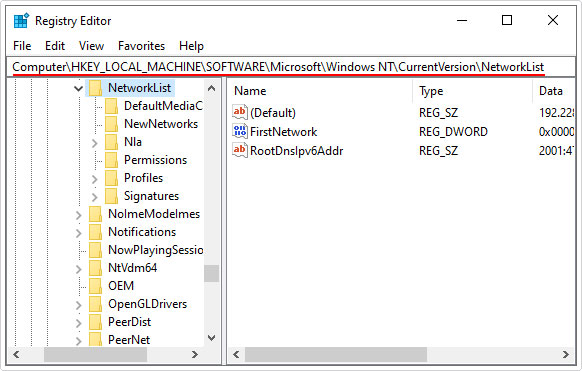Screen dimensions: 582x371
Task: Select the (Default) value name
Action: (x=273, y=113)
